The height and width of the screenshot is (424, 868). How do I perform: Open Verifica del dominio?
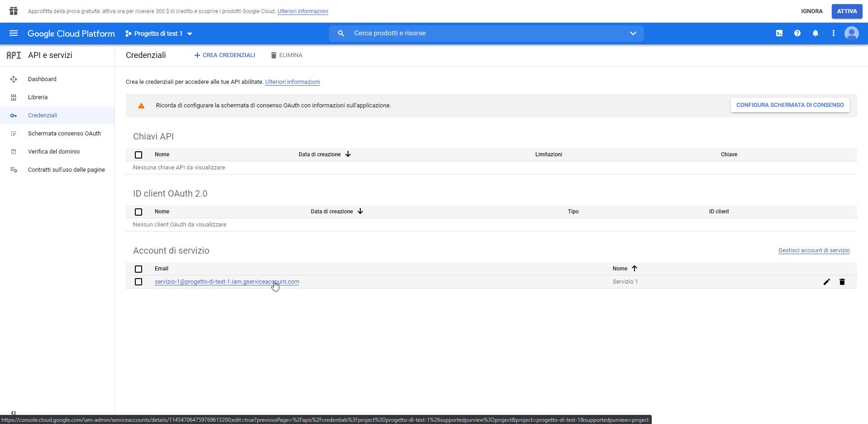57,152
